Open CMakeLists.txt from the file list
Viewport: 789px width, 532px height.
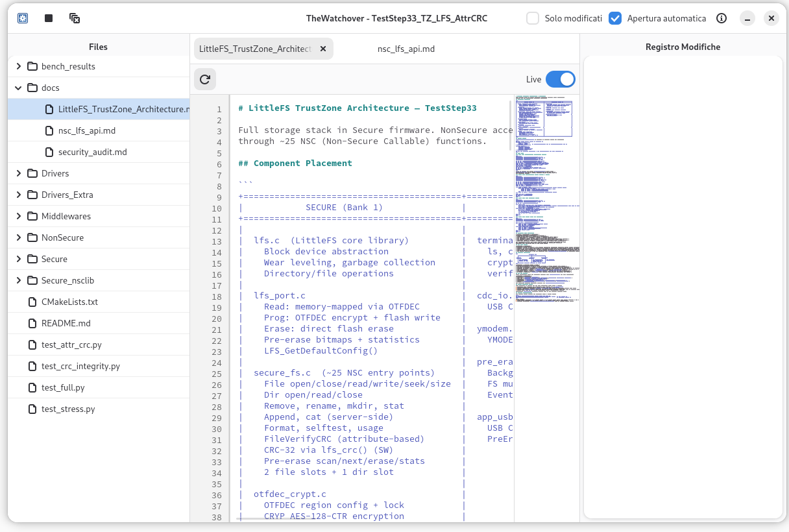pyautogui.click(x=69, y=302)
